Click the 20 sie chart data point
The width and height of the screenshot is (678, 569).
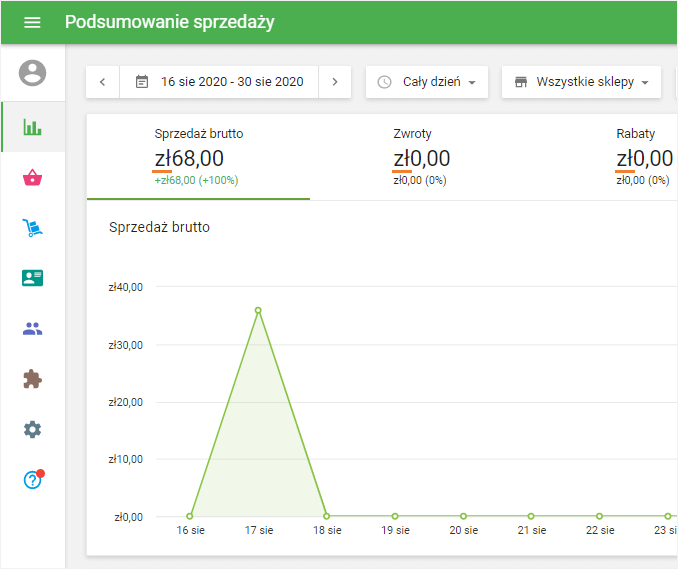[462, 516]
